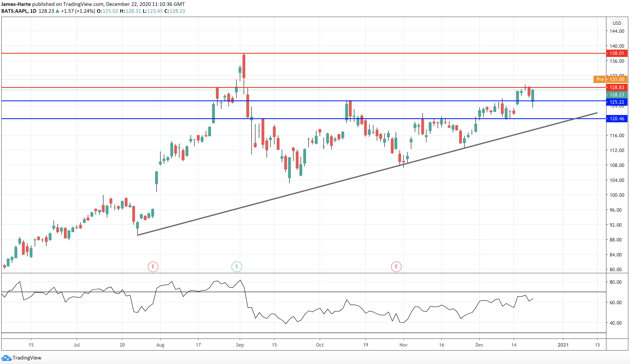This screenshot has height=364, width=630.
Task: Click the July earnings E marker
Action: [153, 267]
